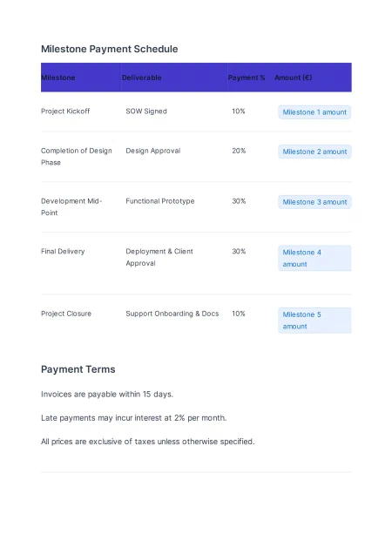The width and height of the screenshot is (392, 554).
Task: Click the Functional Prototype deliverable text
Action: point(160,201)
